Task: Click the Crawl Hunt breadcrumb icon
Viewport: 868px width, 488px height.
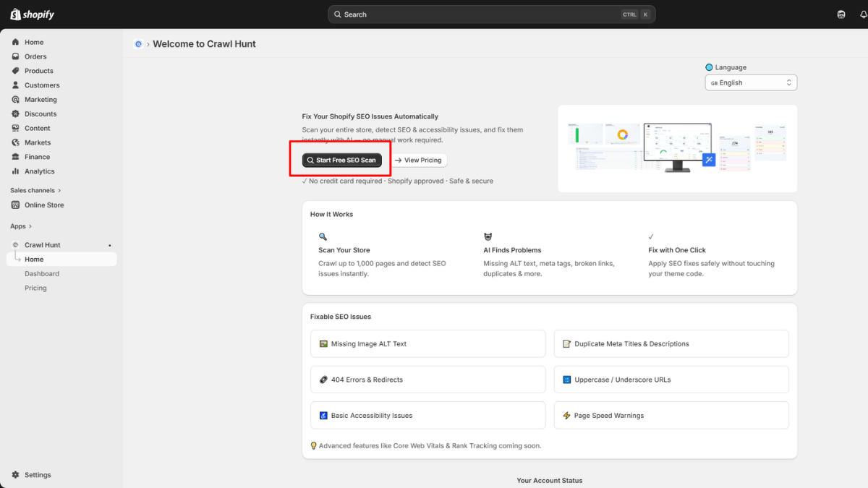Action: click(139, 44)
